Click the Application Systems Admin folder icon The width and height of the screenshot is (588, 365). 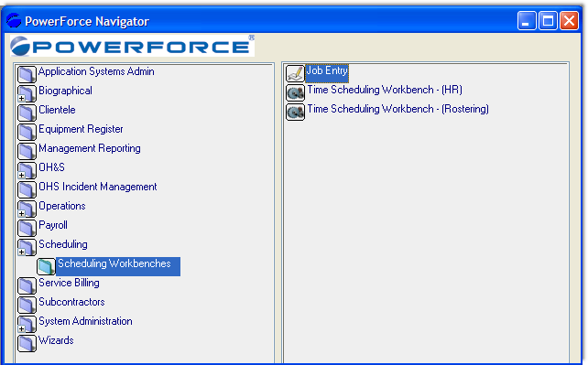(x=27, y=74)
